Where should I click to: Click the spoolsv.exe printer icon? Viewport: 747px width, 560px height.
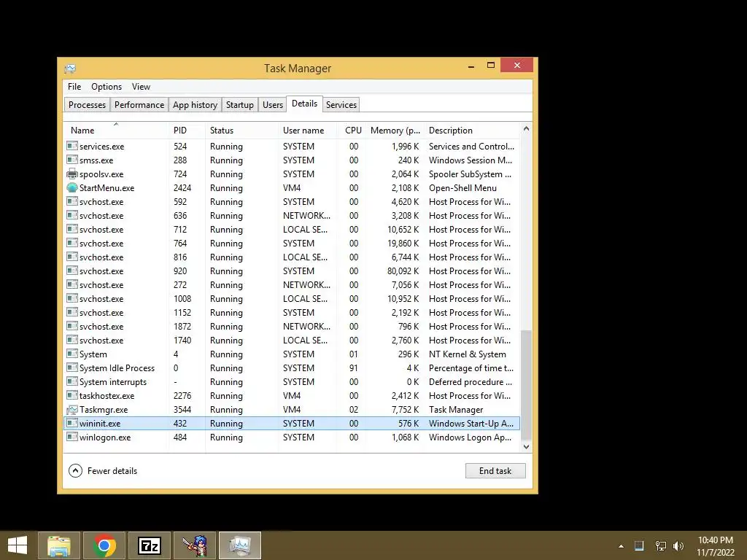[72, 174]
